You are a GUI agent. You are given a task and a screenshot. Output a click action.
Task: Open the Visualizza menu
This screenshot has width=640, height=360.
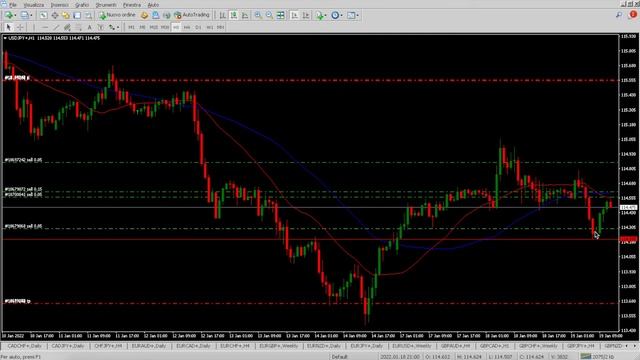33,5
